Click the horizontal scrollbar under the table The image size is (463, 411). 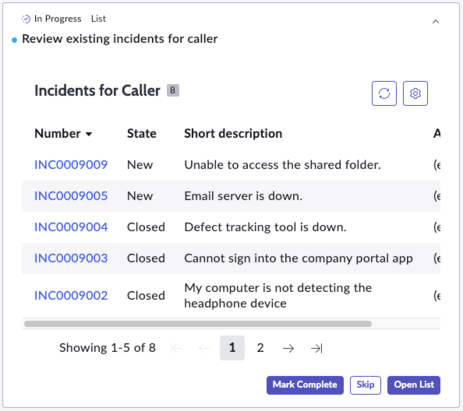[198, 324]
